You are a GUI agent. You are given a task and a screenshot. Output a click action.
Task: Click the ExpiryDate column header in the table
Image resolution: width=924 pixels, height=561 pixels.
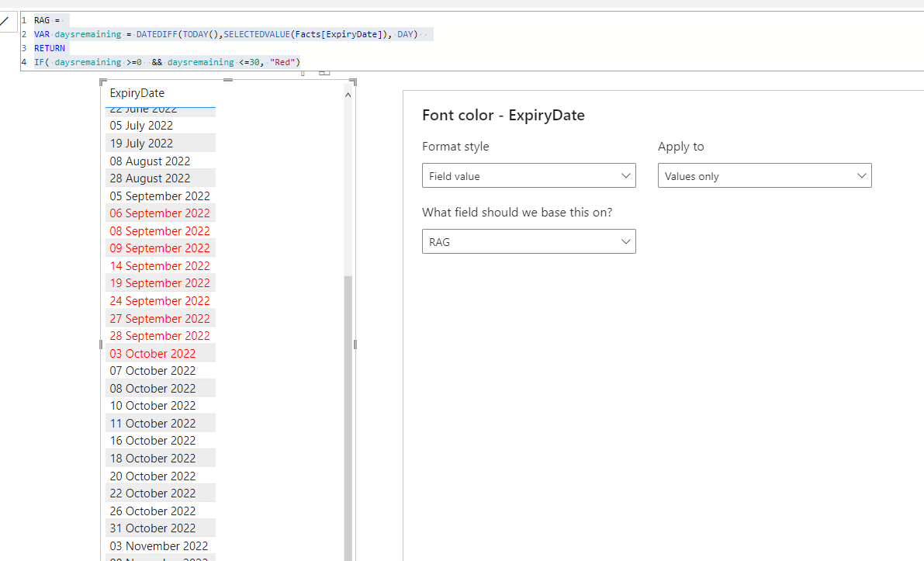[137, 93]
